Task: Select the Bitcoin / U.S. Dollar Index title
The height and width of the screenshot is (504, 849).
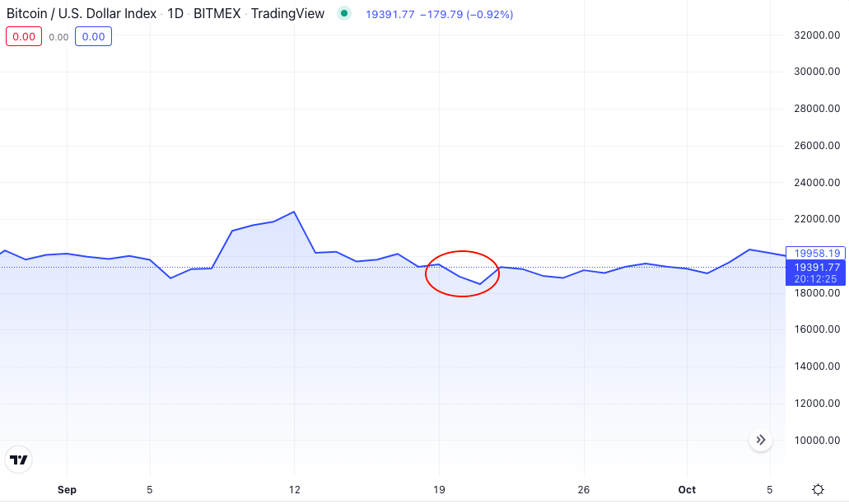Action: 82,13
